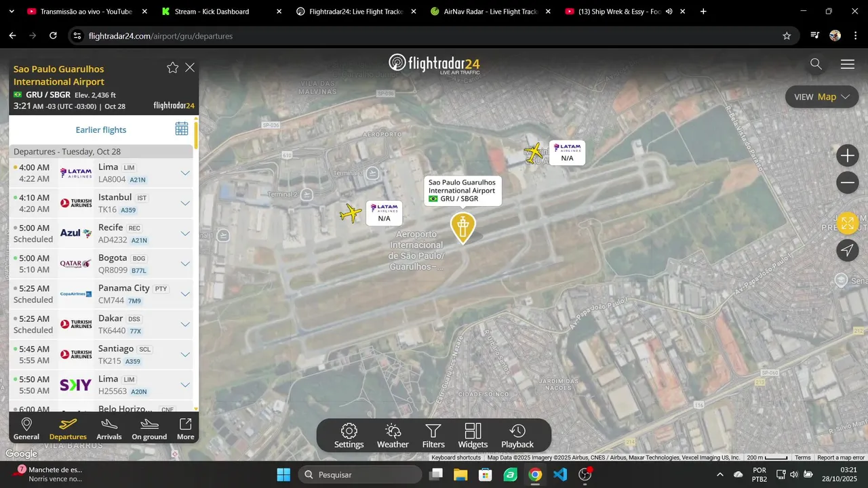Expand the Recife AD4232 flight row
868x488 pixels.
tap(185, 233)
